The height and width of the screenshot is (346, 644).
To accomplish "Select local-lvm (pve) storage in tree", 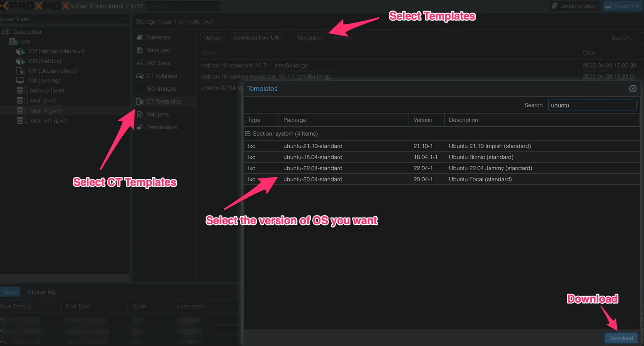I will point(48,120).
